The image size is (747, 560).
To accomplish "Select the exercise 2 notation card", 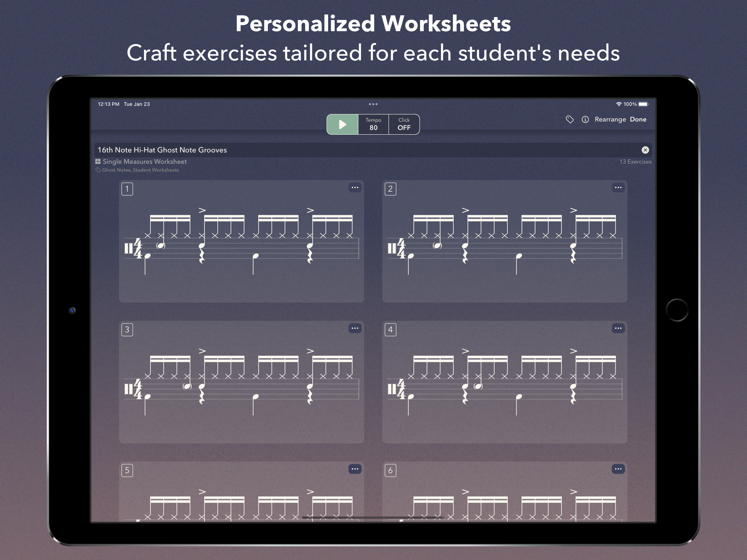I will (x=504, y=241).
